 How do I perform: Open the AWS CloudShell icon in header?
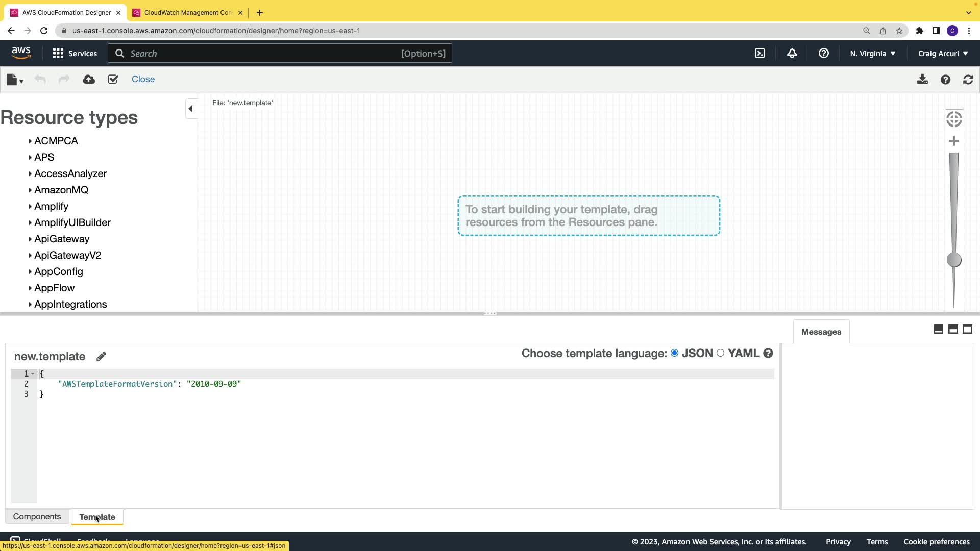tap(760, 54)
